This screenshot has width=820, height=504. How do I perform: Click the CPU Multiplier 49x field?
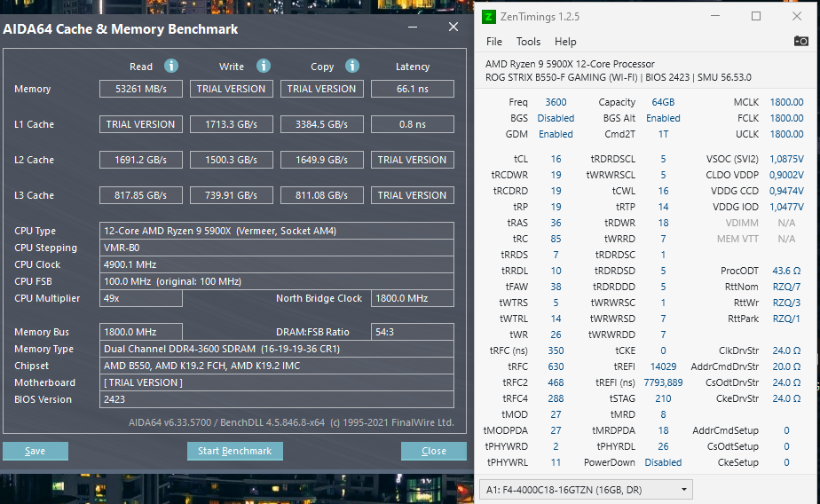[x=141, y=298]
